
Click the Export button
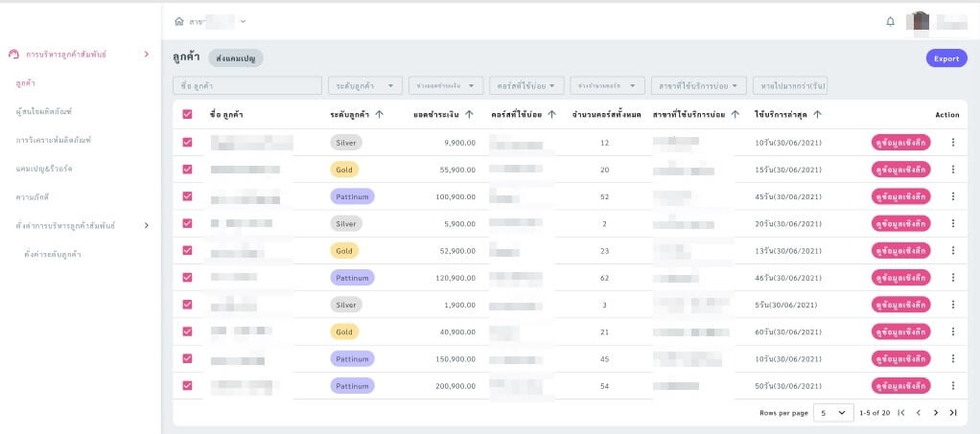(x=946, y=58)
